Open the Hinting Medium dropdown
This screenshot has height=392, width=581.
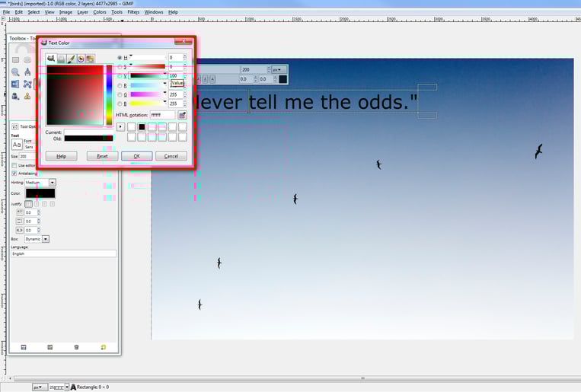40,182
